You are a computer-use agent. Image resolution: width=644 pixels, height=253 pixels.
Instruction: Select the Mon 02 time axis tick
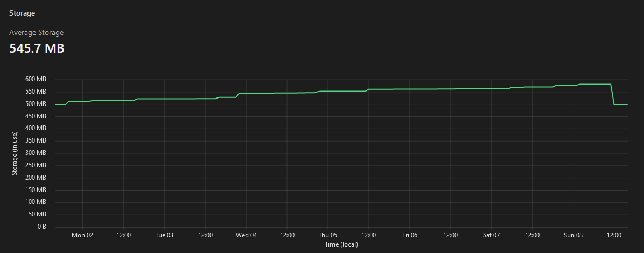click(x=82, y=236)
